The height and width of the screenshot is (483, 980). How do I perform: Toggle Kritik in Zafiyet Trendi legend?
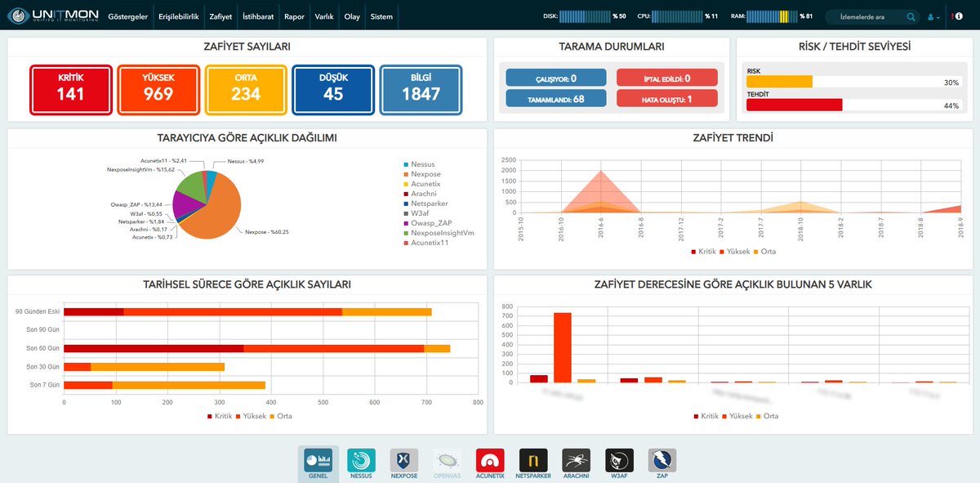[x=704, y=252]
